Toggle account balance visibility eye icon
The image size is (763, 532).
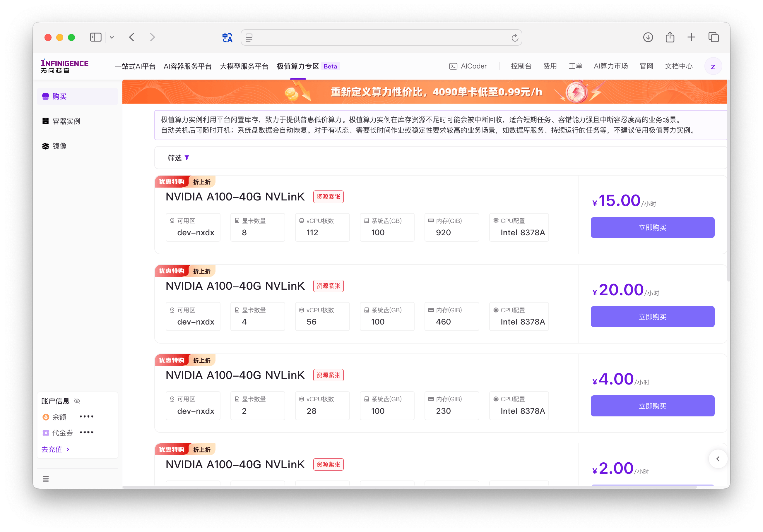point(77,401)
